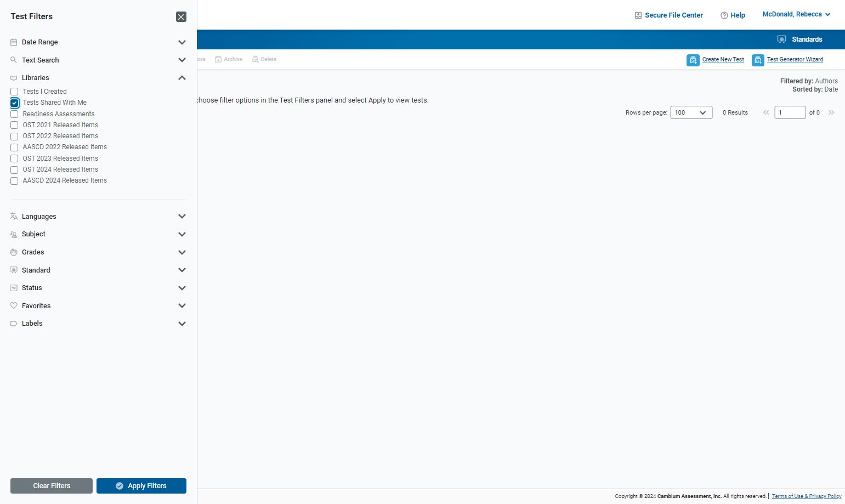Open the Rows per page dropdown
This screenshot has height=504, width=845.
coord(691,112)
